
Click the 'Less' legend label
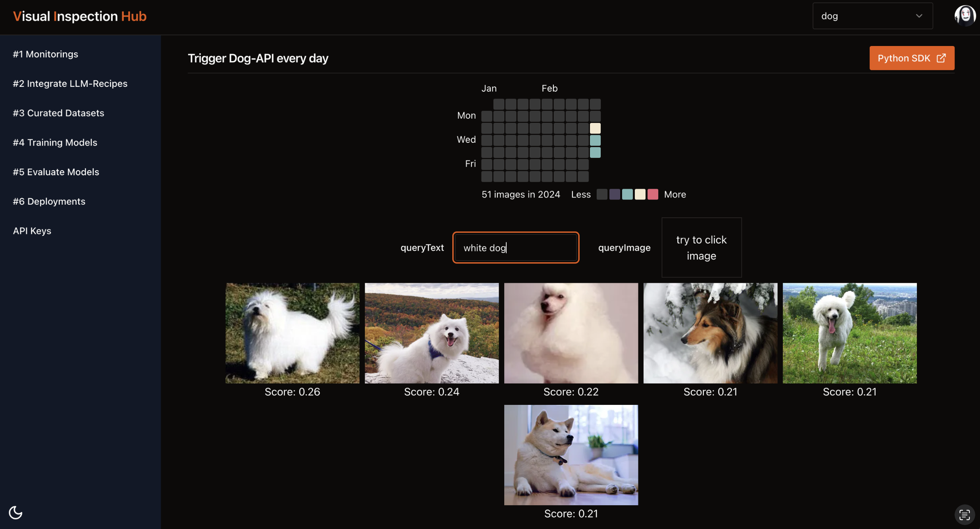pyautogui.click(x=581, y=194)
